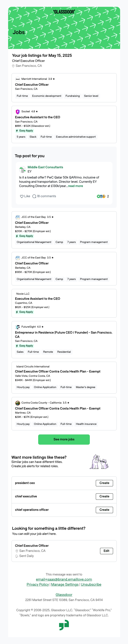Image resolution: width=128 pixels, height=644 pixels.
Task: Edit the Chief Executive Officer job alert
Action: click(x=106, y=551)
